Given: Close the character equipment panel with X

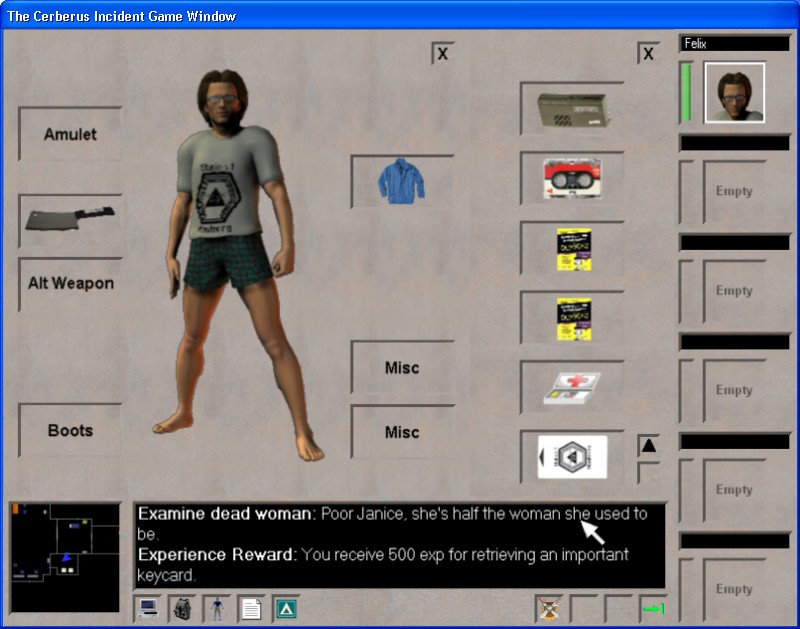Looking at the screenshot, I should [442, 54].
